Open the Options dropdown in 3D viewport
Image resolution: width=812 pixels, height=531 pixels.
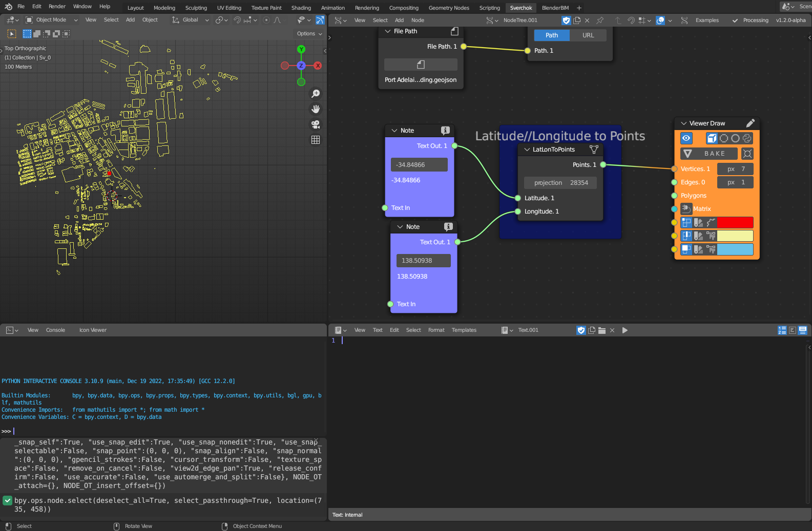(x=309, y=34)
